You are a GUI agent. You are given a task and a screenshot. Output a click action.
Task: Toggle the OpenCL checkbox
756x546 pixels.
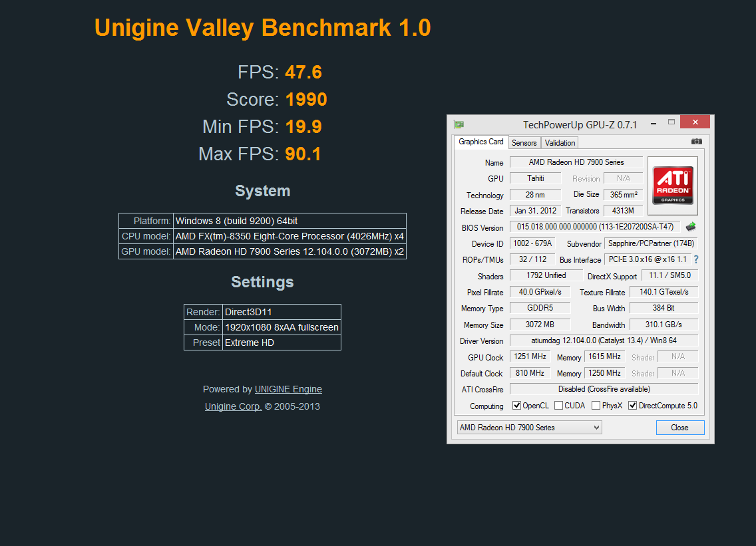coord(516,405)
